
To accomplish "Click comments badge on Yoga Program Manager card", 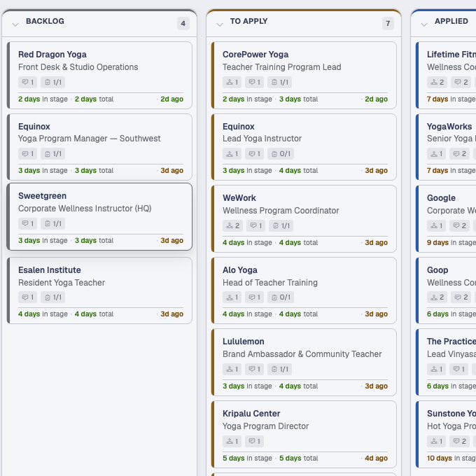I will click(27, 153).
